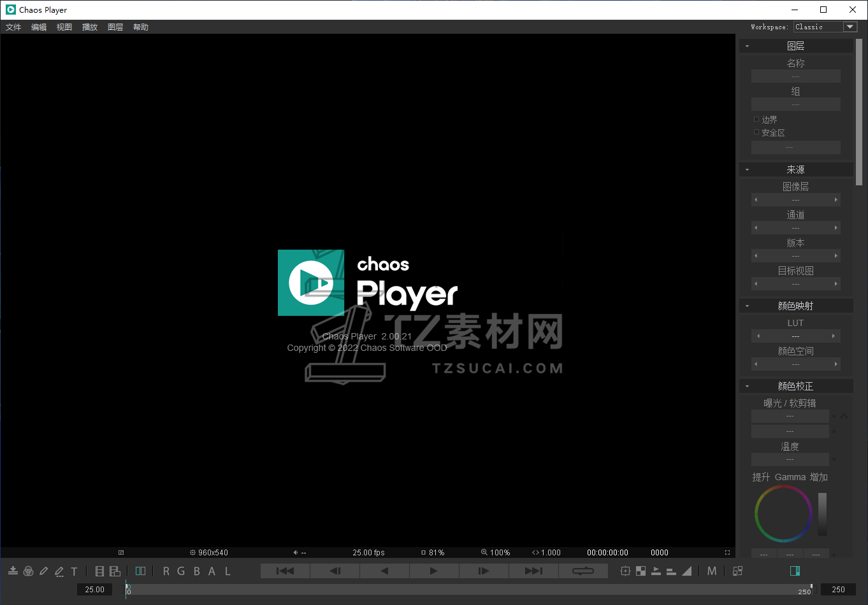Toggle the checkerboard background icon

point(640,571)
